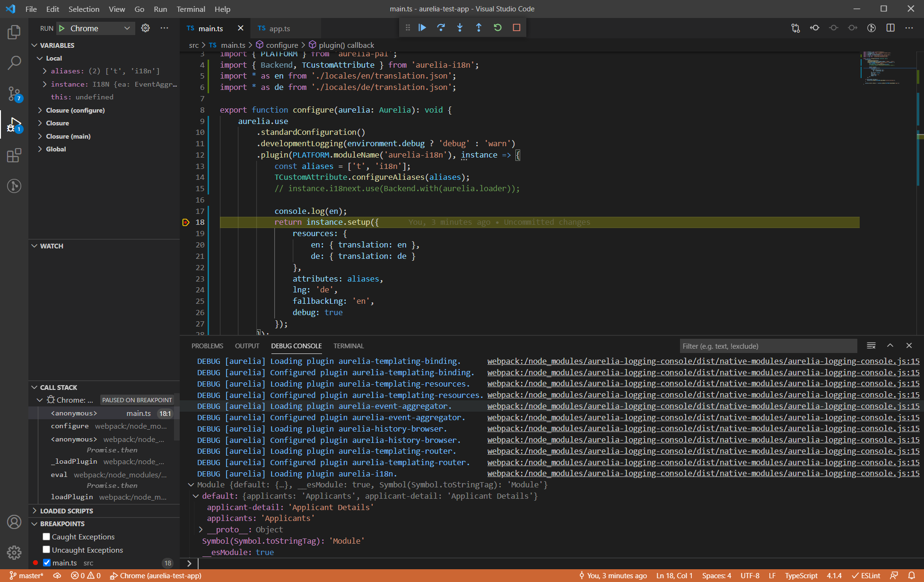924x582 pixels.
Task: Open Source Control view with 7 changes
Action: (x=14, y=94)
